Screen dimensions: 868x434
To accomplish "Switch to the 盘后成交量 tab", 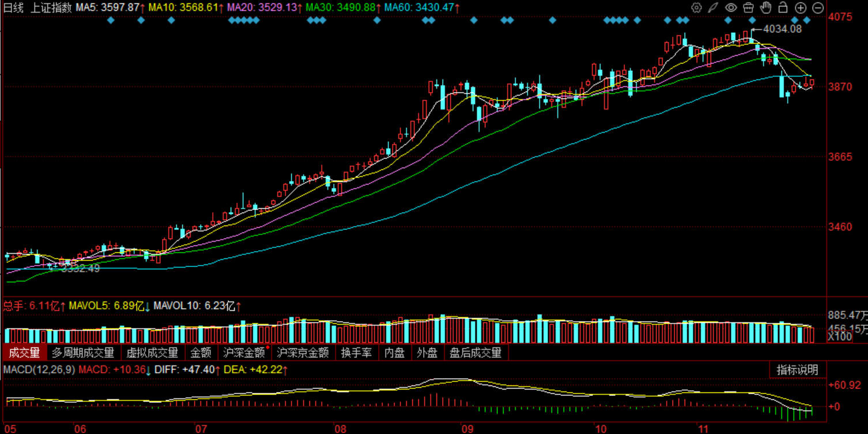I will pos(475,353).
